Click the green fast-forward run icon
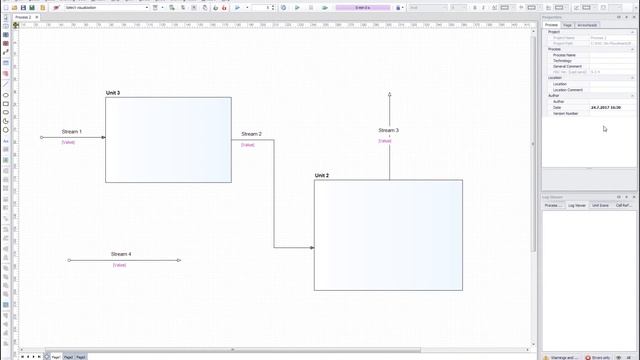640x360 pixels. (325, 8)
